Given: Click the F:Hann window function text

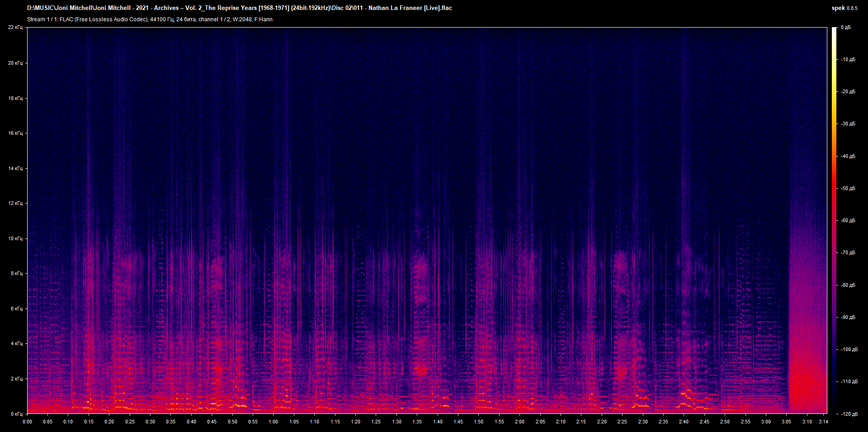Looking at the screenshot, I should pyautogui.click(x=264, y=19).
